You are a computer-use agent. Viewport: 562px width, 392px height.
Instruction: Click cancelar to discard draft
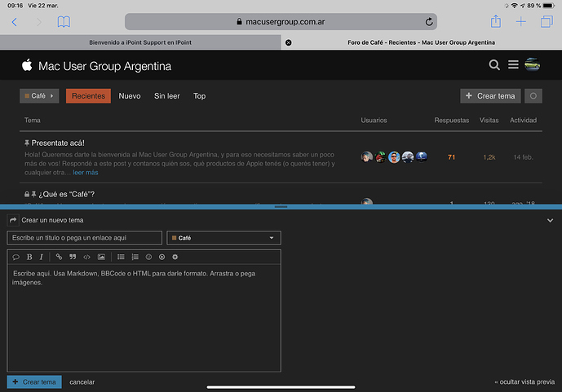coord(82,382)
